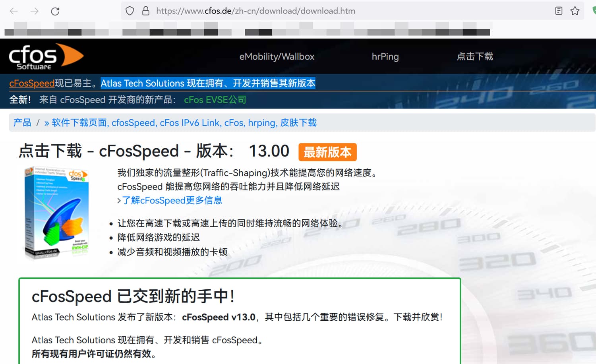This screenshot has height=364, width=596.
Task: Open the cFos EVSE公司 link
Action: [x=215, y=100]
